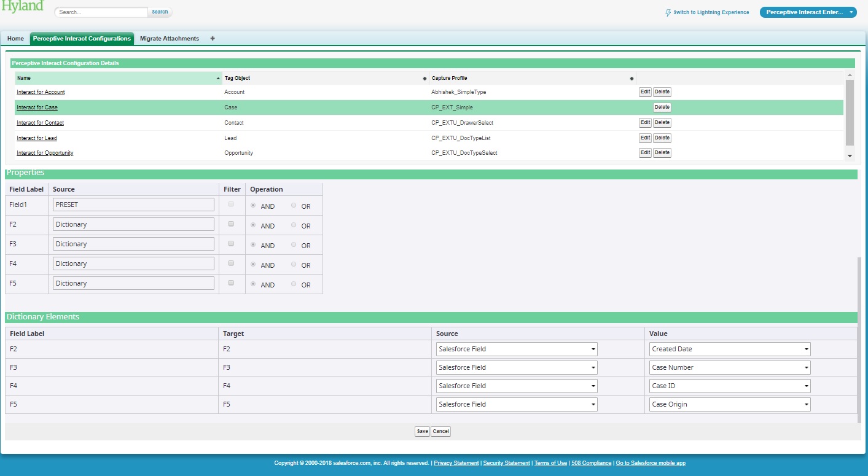Select OR operation for F2
Viewport: 868px width, 476px height.
tap(294, 225)
